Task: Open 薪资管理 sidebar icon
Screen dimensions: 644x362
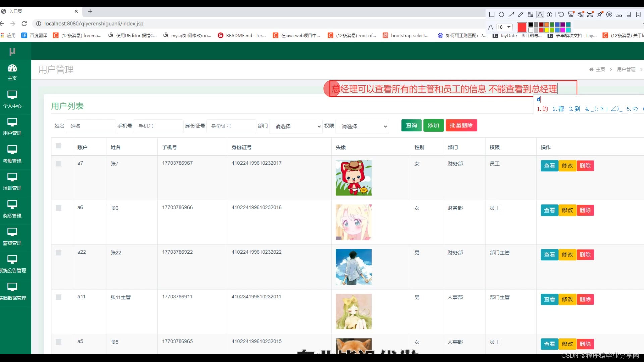Action: tap(12, 237)
